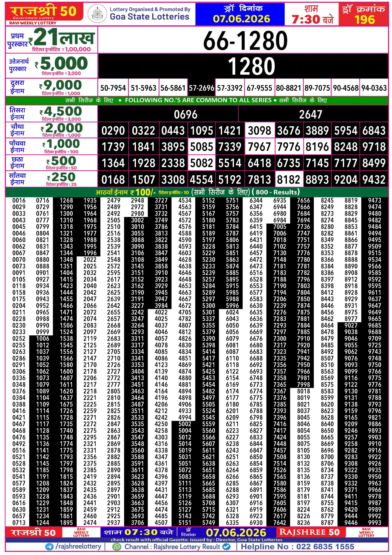Click fifth prize number 8196

317,147
